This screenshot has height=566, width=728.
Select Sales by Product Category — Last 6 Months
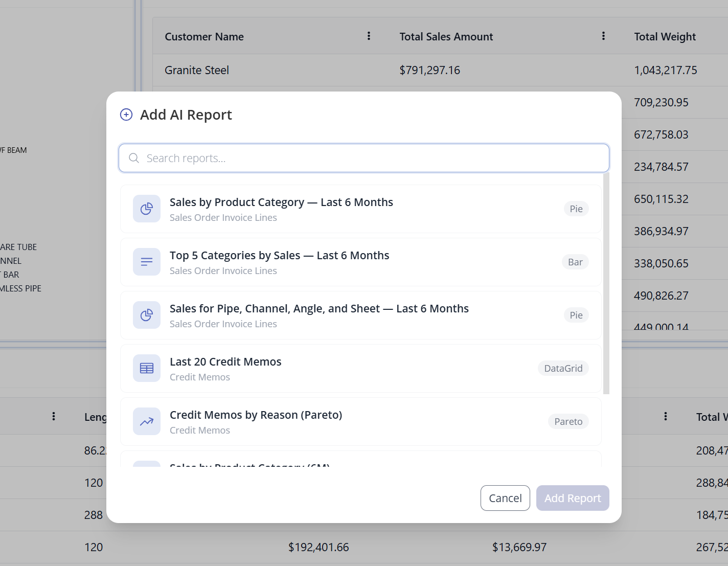tap(361, 209)
